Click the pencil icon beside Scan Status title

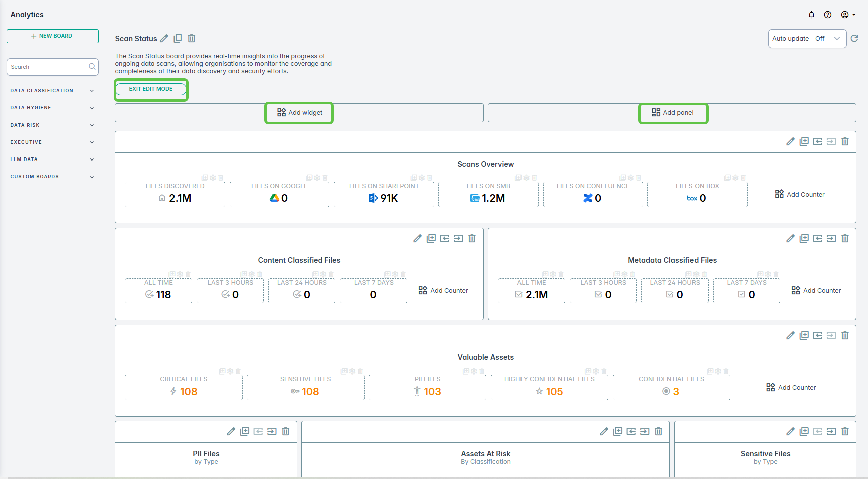(x=164, y=39)
